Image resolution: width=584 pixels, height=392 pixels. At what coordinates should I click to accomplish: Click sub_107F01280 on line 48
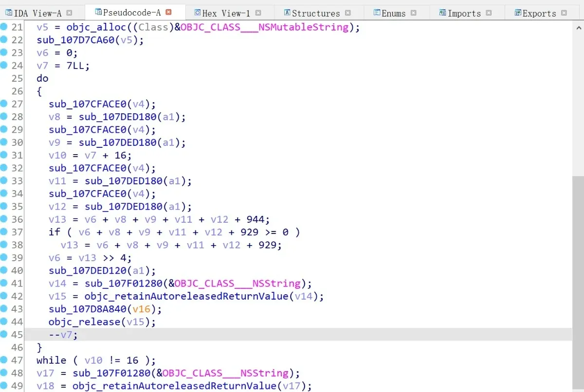coord(111,373)
